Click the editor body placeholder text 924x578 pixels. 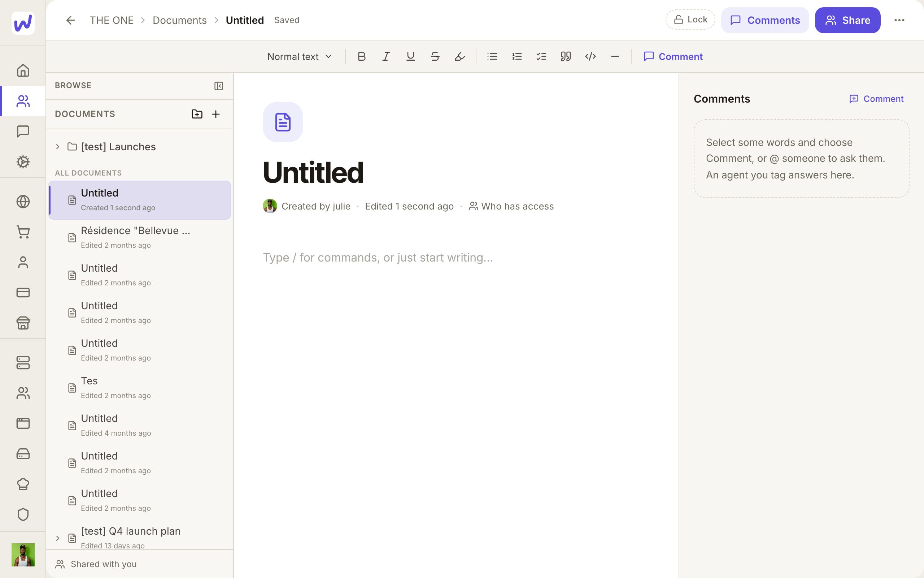378,257
